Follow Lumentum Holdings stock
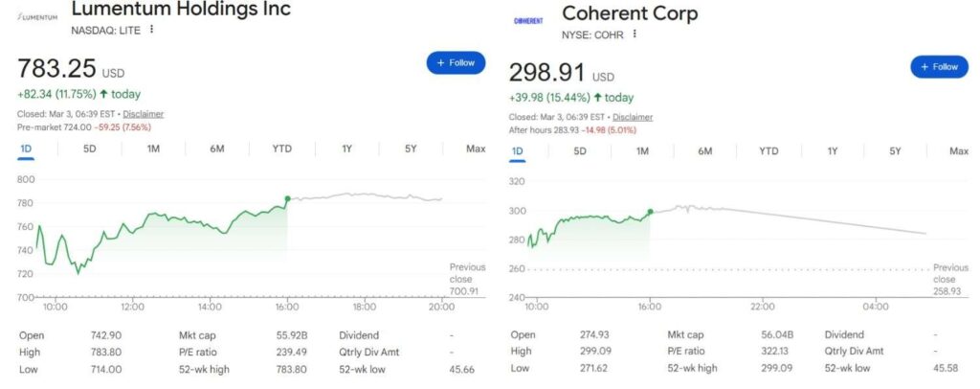This screenshot has width=980, height=389. pyautogui.click(x=456, y=62)
